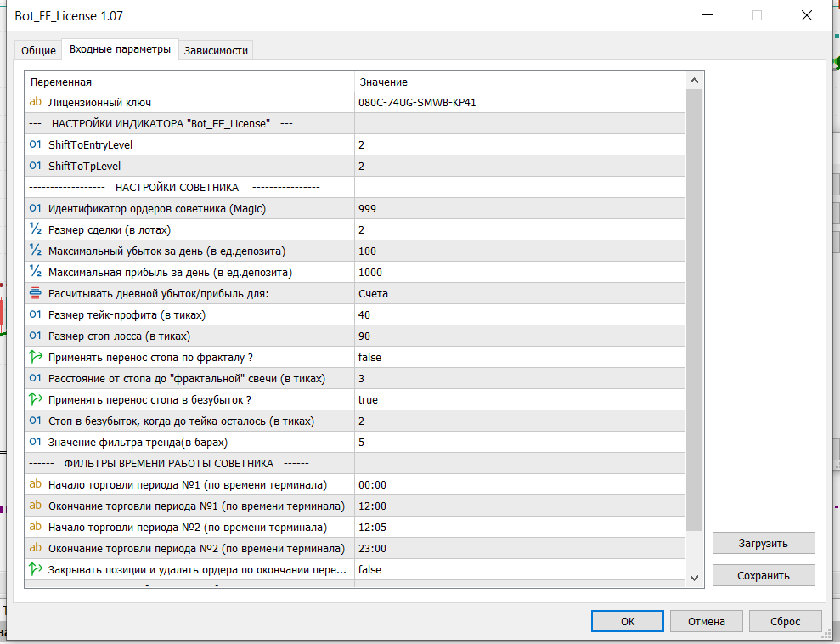
Task: Click the fraction icon beside Максимальный убыток за день
Action: pos(36,251)
